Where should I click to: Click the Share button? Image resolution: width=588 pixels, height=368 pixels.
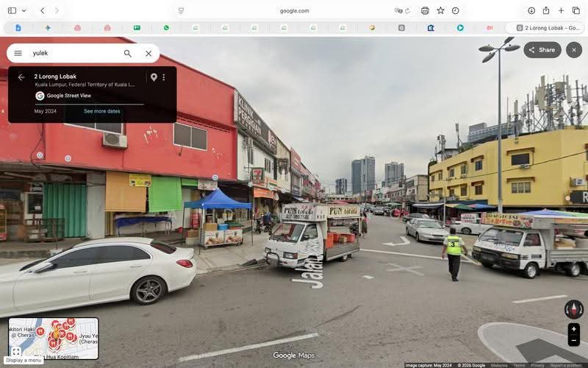click(x=542, y=49)
